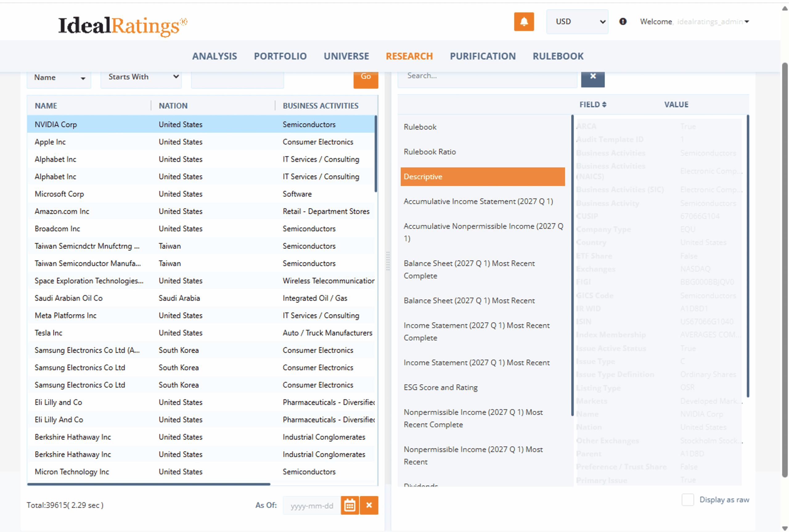The width and height of the screenshot is (789, 532).
Task: Select the Rulebook category
Action: (482, 127)
